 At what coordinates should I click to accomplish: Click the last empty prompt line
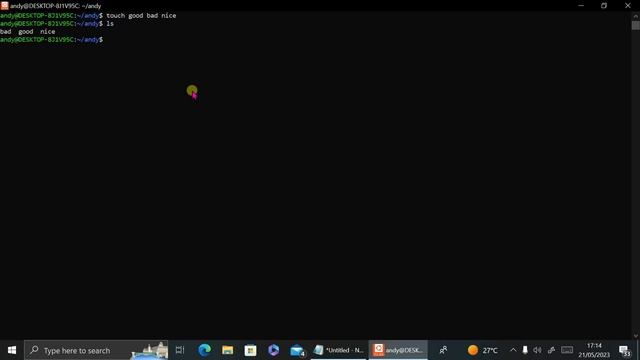51,40
